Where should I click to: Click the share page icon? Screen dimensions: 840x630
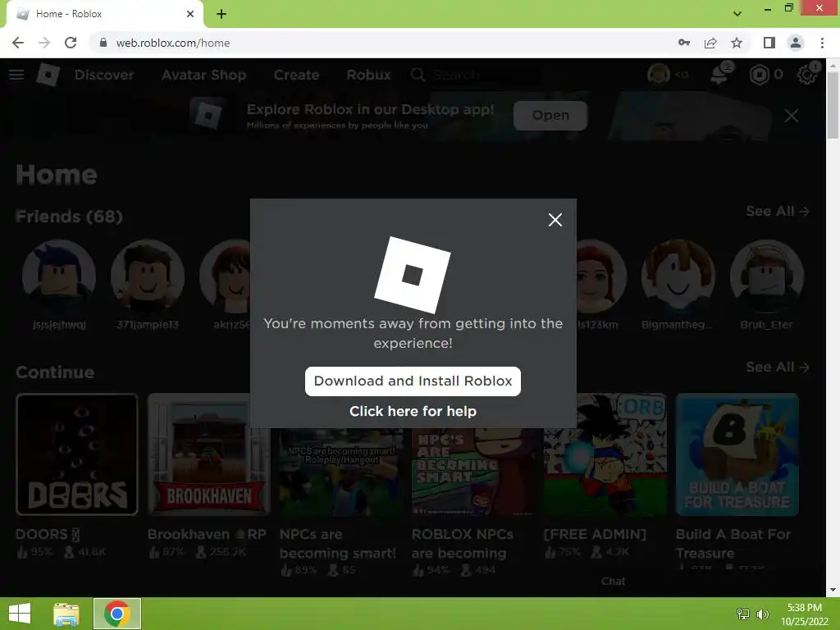(x=710, y=43)
